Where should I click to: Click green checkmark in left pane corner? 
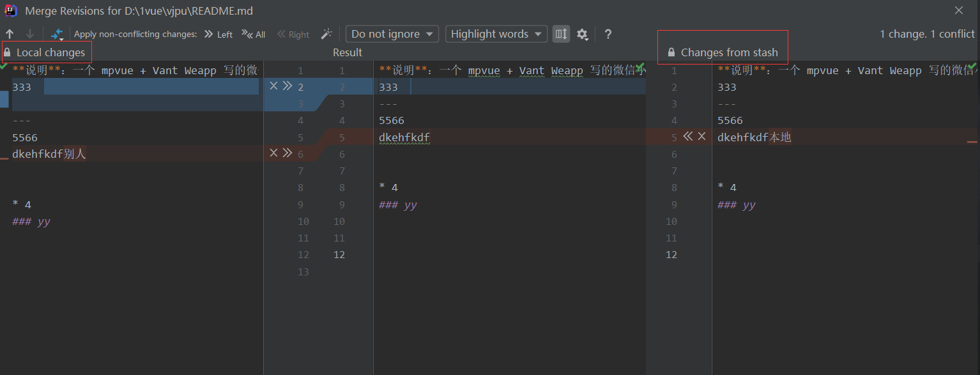tap(4, 65)
